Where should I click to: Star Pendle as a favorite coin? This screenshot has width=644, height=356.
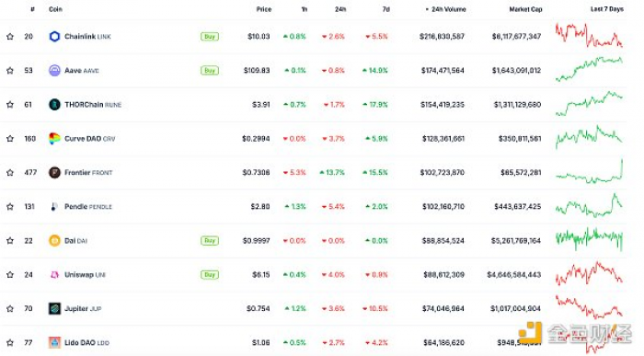tap(10, 207)
